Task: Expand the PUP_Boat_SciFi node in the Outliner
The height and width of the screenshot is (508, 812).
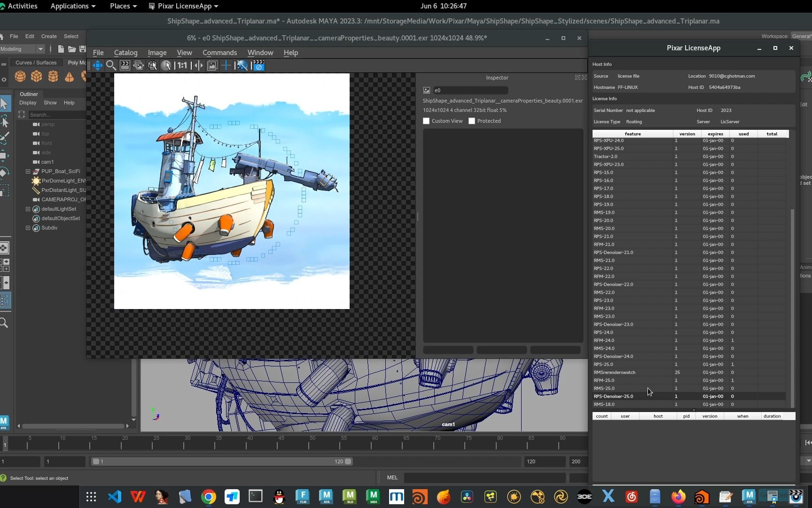Action: pyautogui.click(x=27, y=171)
